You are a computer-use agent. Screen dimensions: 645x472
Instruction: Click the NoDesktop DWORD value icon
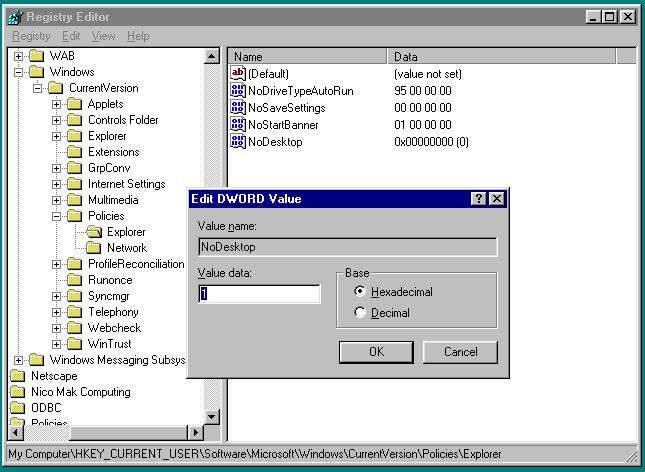point(238,141)
